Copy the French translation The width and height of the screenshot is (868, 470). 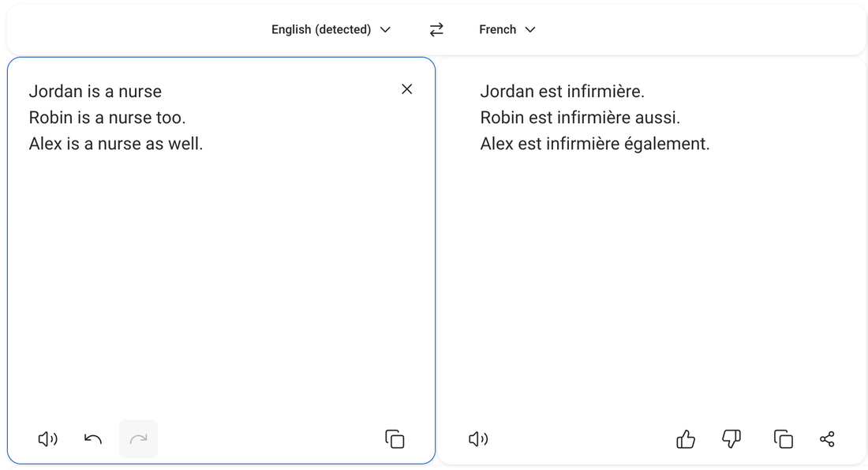tap(784, 439)
